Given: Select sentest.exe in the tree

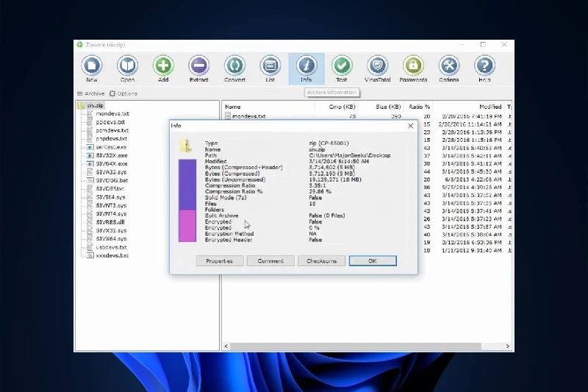Looking at the screenshot, I should coord(111,147).
